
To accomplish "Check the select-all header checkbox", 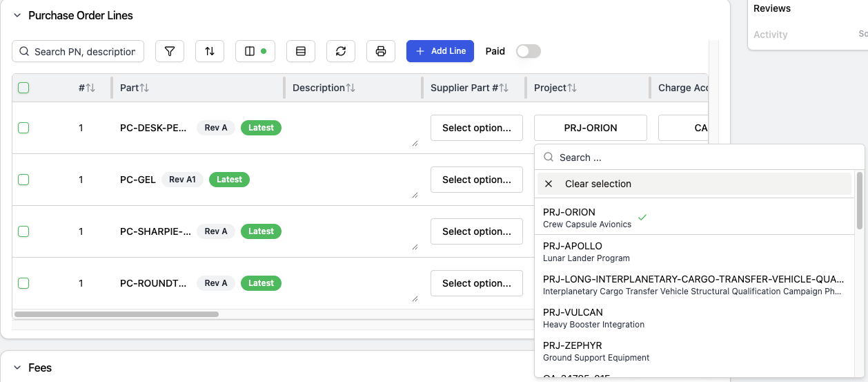I will (x=23, y=88).
